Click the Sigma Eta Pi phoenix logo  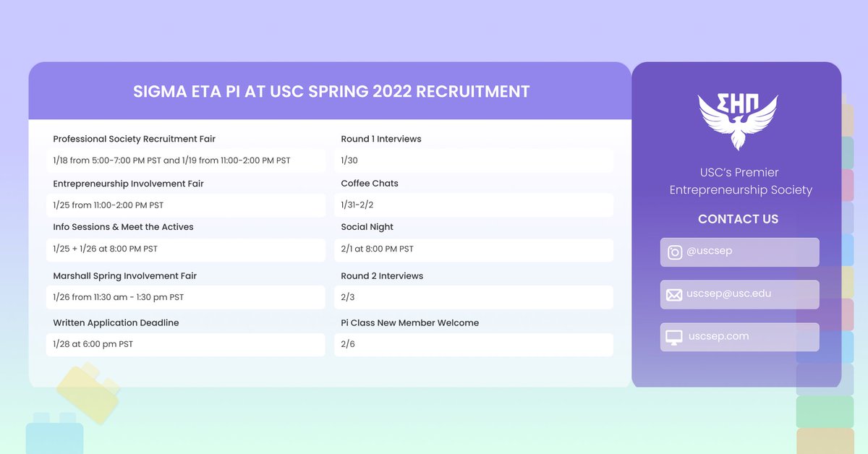[x=738, y=121]
